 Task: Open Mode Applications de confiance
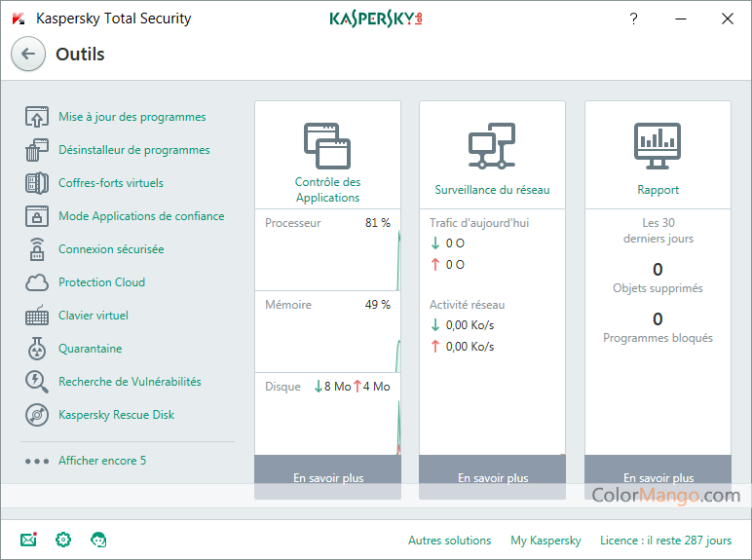tap(141, 216)
